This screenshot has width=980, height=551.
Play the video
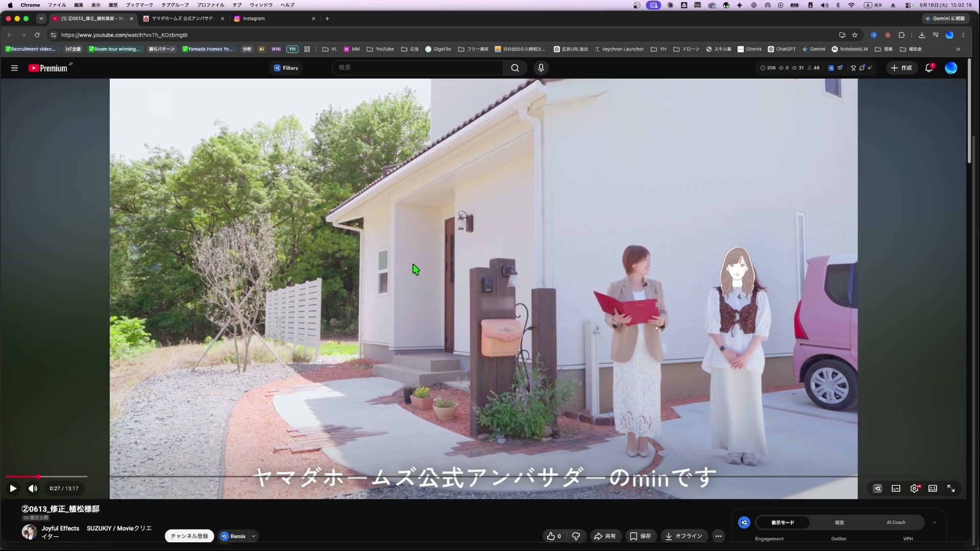tap(13, 489)
